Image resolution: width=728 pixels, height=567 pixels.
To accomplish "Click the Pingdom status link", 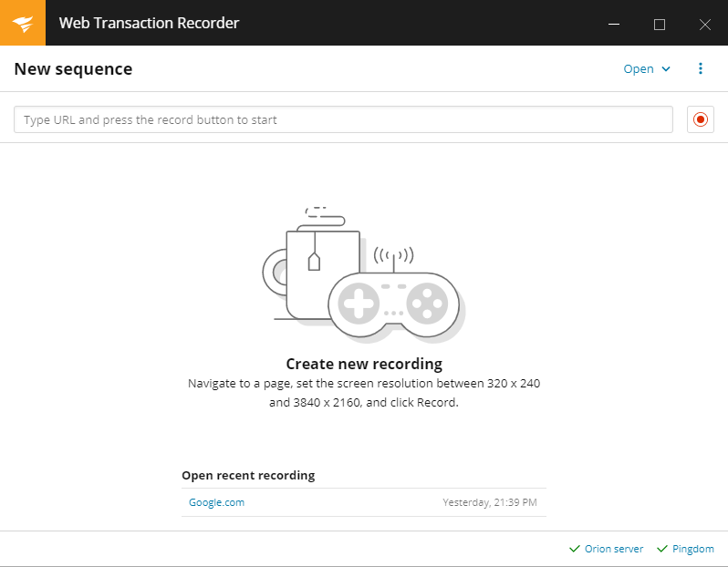I will (x=693, y=549).
